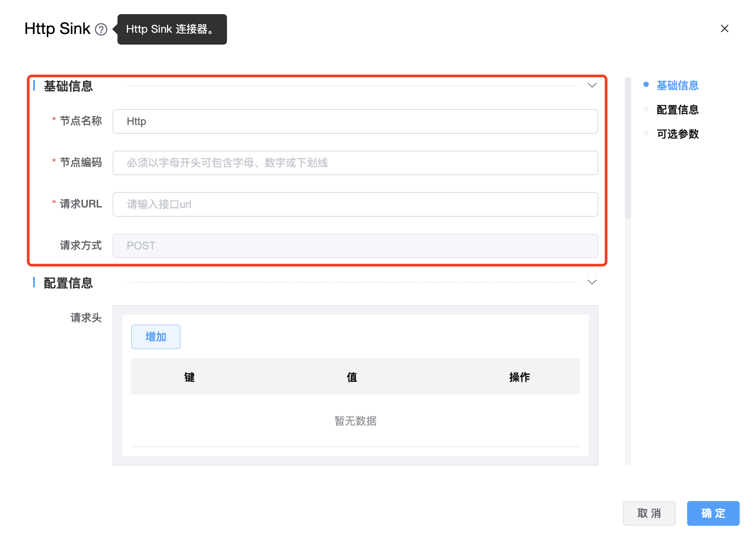Screen dimensions: 756x543
Task: Click the 操作 column header
Action: coord(519,377)
